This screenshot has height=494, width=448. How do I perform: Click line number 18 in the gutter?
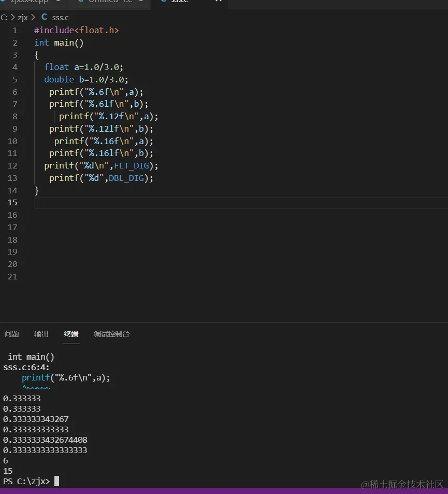12,240
